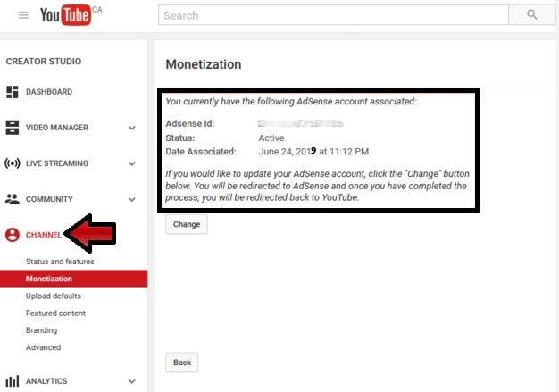This screenshot has width=559, height=392.
Task: Click the Channel person icon
Action: coord(13,235)
